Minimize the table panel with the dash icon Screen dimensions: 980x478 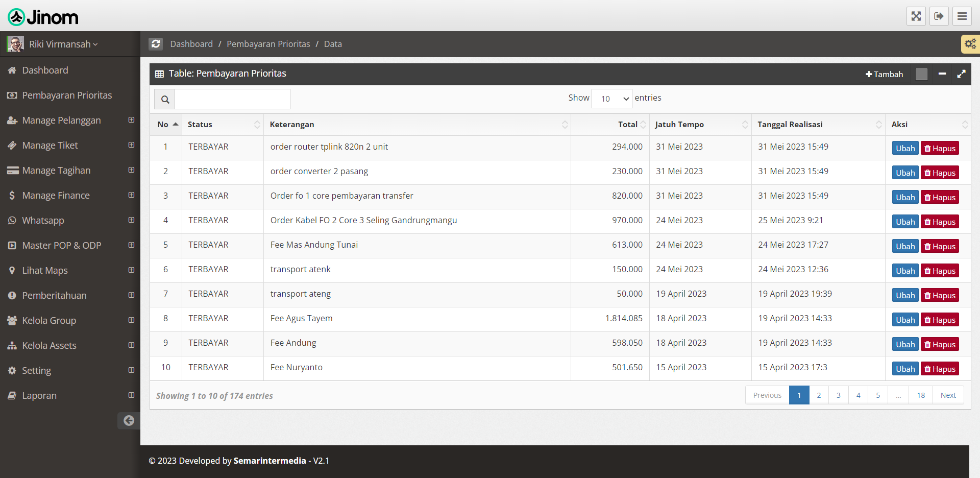pos(942,74)
